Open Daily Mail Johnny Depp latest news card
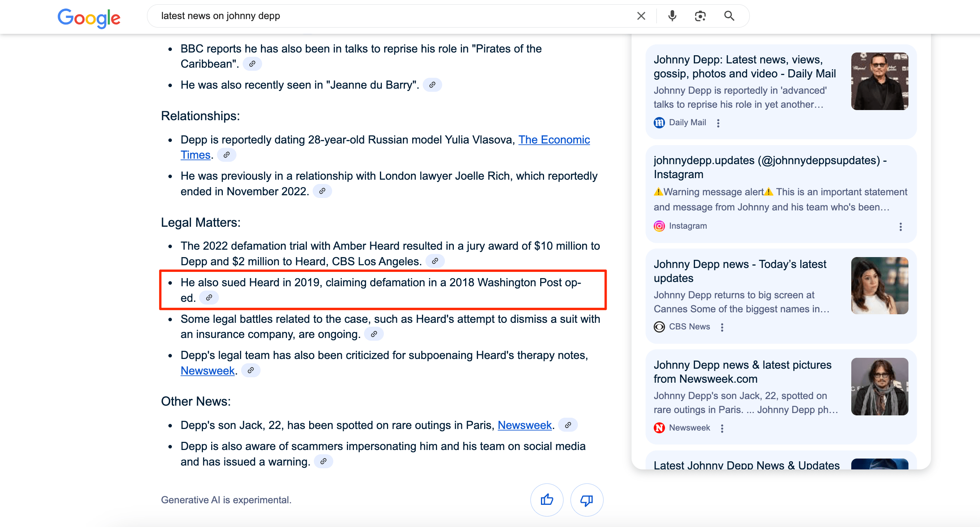Image resolution: width=980 pixels, height=527 pixels. 781,92
